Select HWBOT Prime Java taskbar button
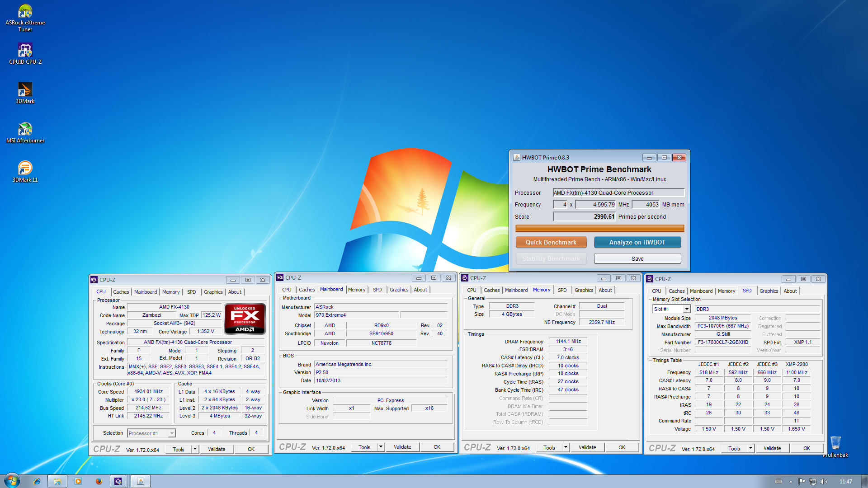Screen dimensions: 868x488 (141, 481)
